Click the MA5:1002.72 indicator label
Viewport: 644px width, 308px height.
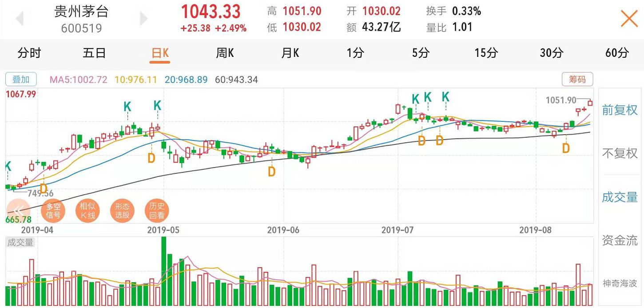(78, 80)
